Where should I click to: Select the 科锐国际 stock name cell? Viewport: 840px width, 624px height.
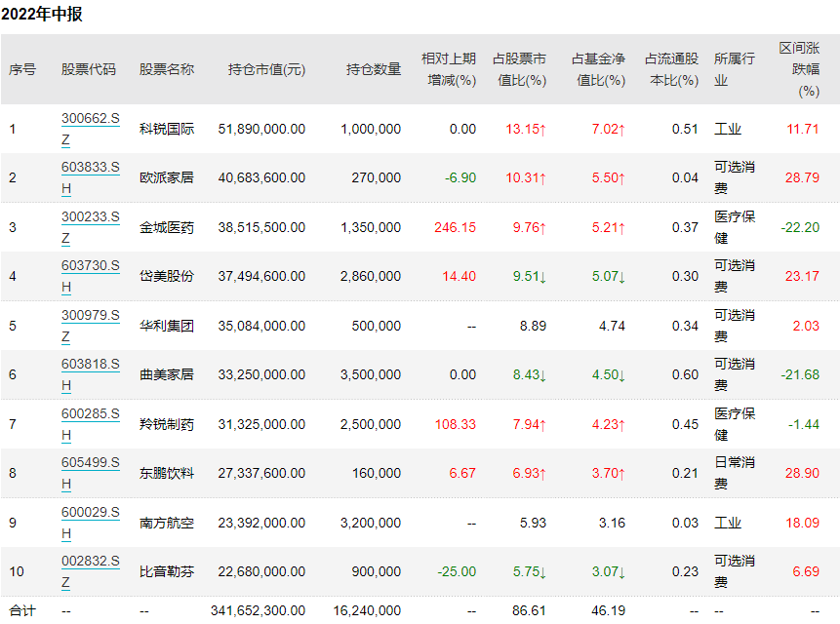click(167, 129)
